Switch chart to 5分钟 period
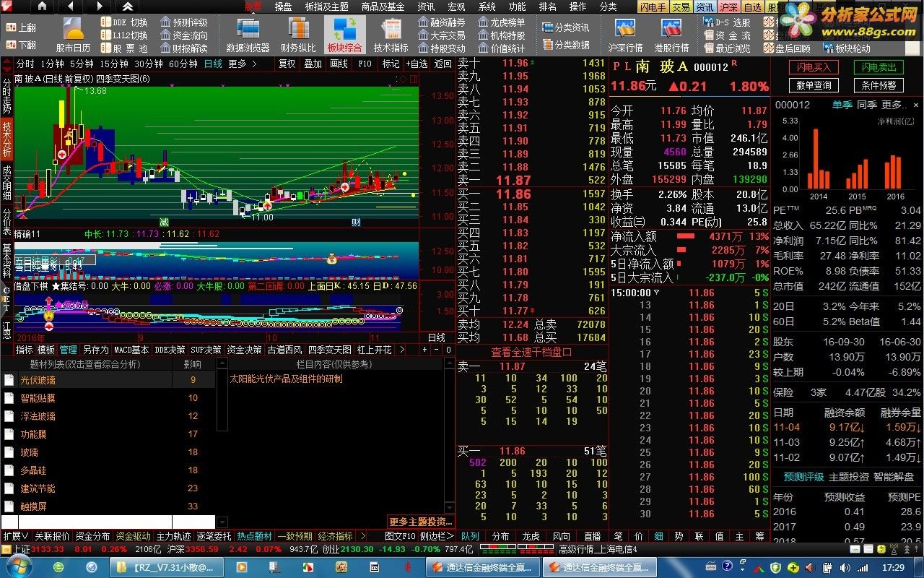924x578 pixels. coord(82,64)
